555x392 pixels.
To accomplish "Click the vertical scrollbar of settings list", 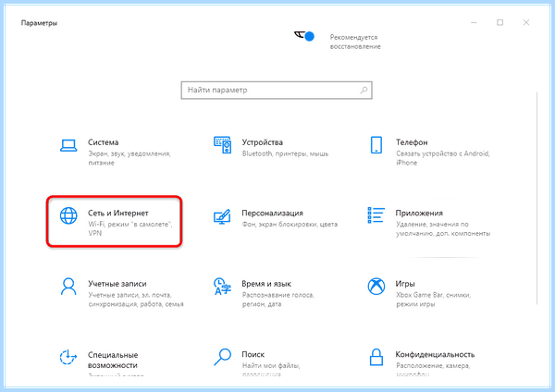I will pos(536,198).
